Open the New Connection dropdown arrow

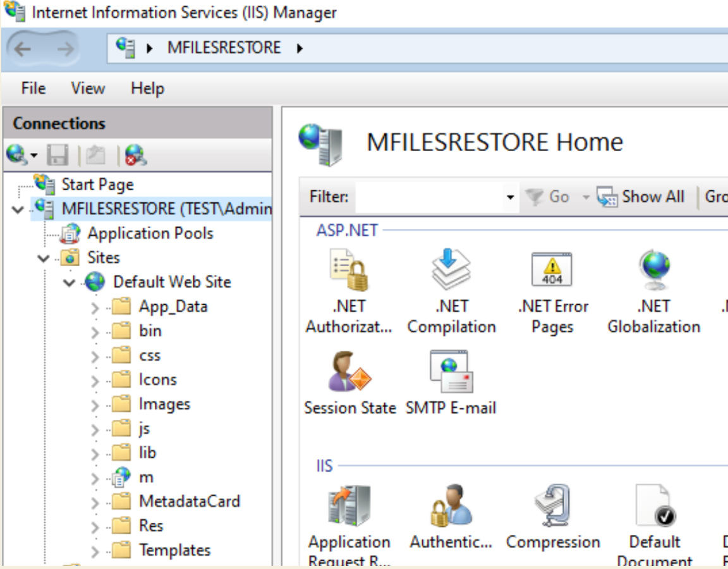tap(34, 155)
